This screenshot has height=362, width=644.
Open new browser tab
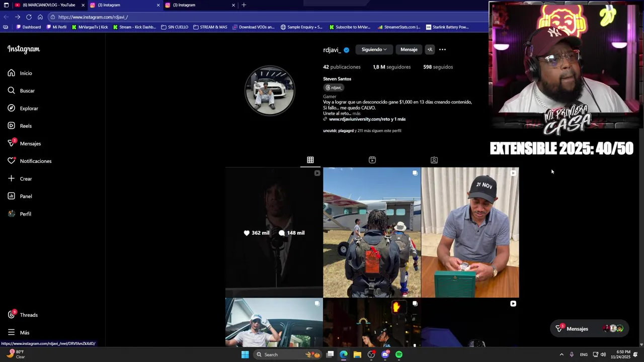[x=244, y=5]
